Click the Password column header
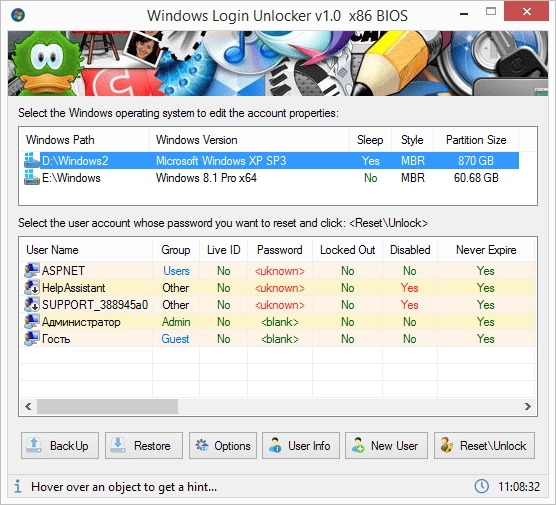Image resolution: width=556 pixels, height=505 pixels. pos(280,250)
